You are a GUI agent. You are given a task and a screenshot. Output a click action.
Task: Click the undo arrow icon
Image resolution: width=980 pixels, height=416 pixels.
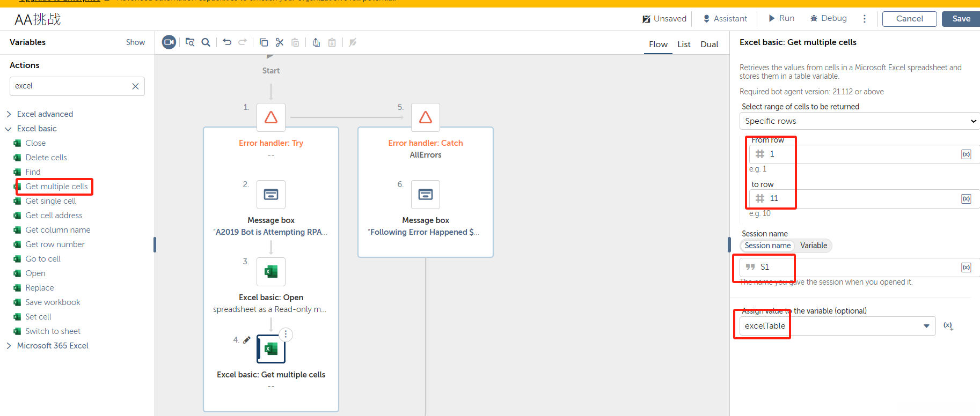point(227,42)
